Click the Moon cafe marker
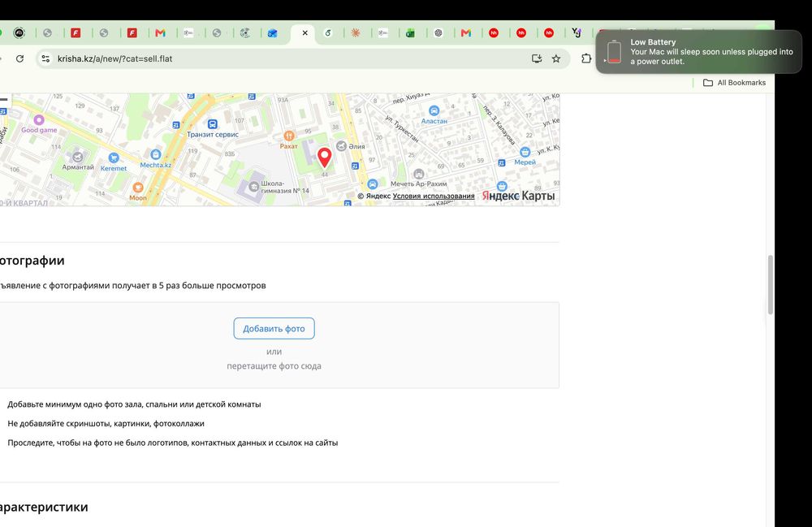 point(138,188)
